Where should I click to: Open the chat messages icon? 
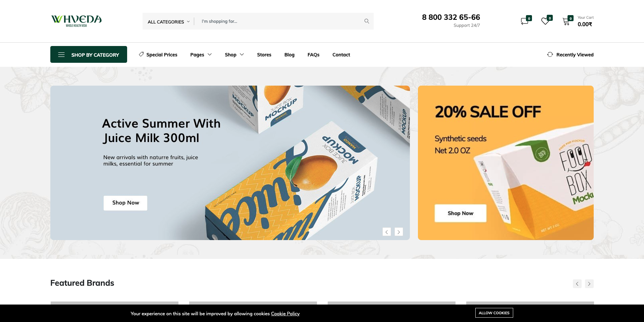point(525,21)
